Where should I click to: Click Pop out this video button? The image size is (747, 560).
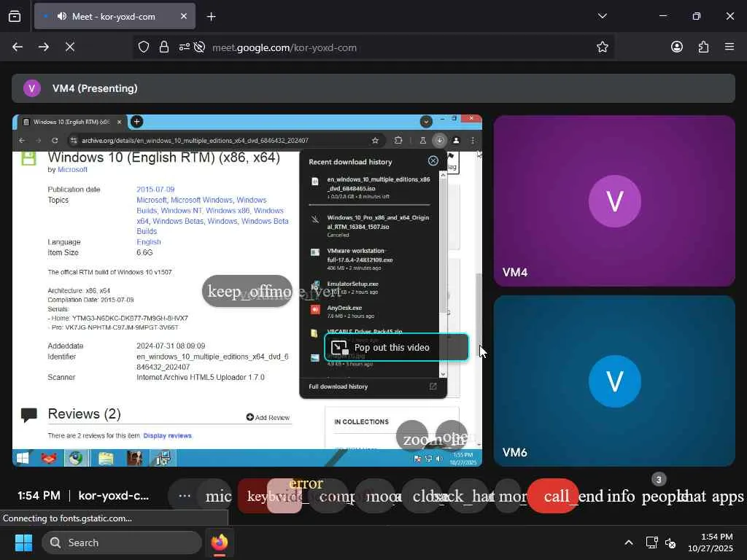point(396,348)
